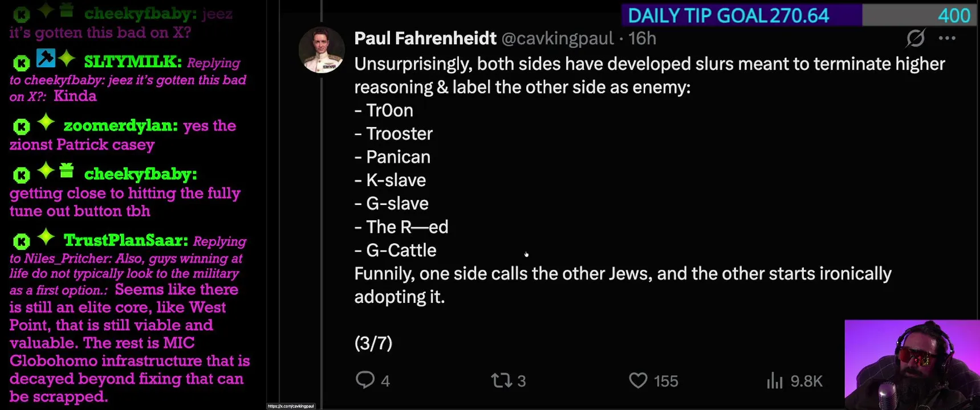Open TrustPlanSaar's chat username
The height and width of the screenshot is (410, 980).
point(125,240)
